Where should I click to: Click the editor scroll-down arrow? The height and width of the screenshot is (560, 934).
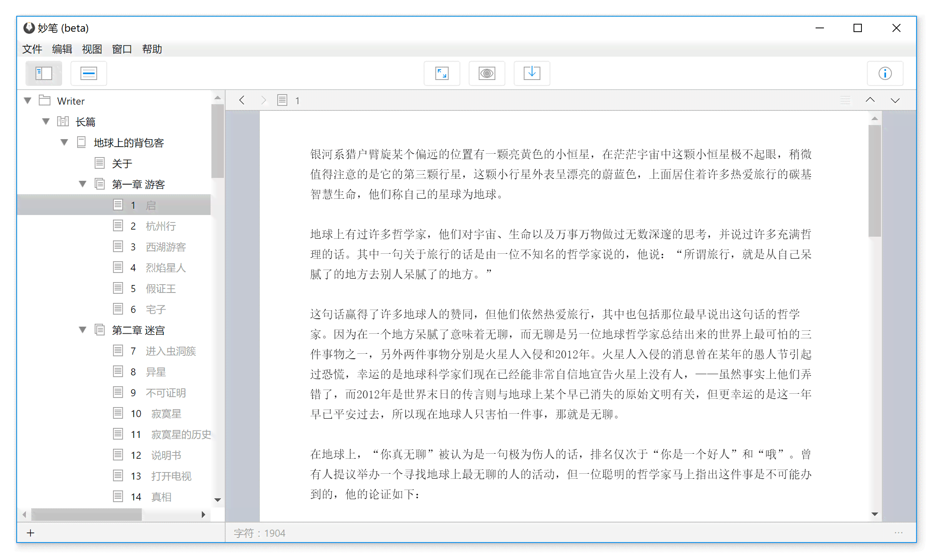coord(875,514)
